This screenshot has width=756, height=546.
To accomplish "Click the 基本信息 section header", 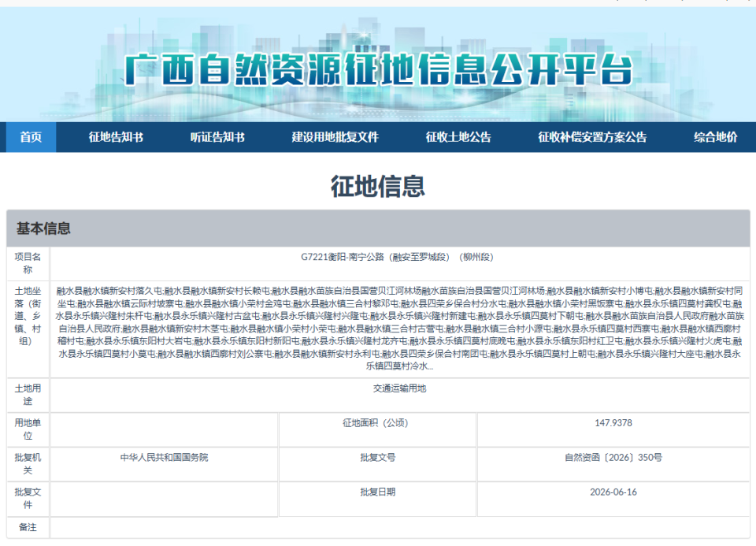I will pos(378,228).
